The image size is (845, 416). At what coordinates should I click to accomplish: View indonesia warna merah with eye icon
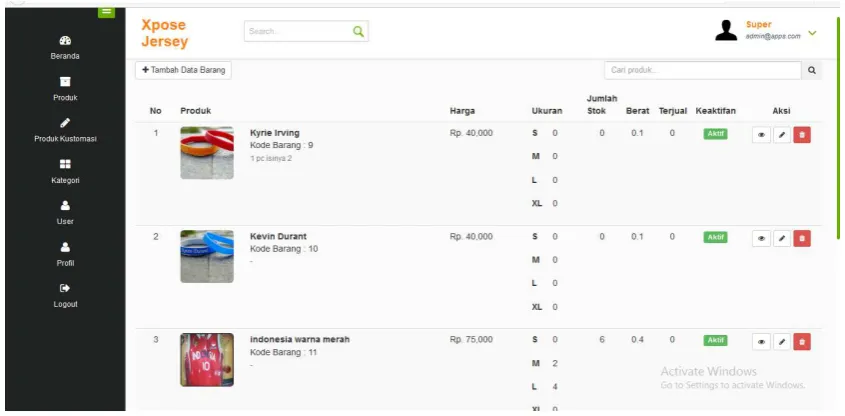tap(761, 342)
